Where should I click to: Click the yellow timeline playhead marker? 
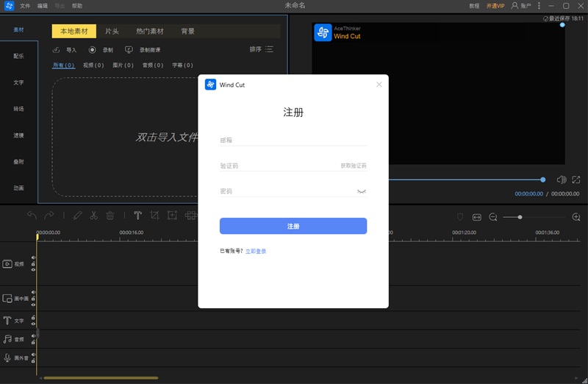coord(37,236)
